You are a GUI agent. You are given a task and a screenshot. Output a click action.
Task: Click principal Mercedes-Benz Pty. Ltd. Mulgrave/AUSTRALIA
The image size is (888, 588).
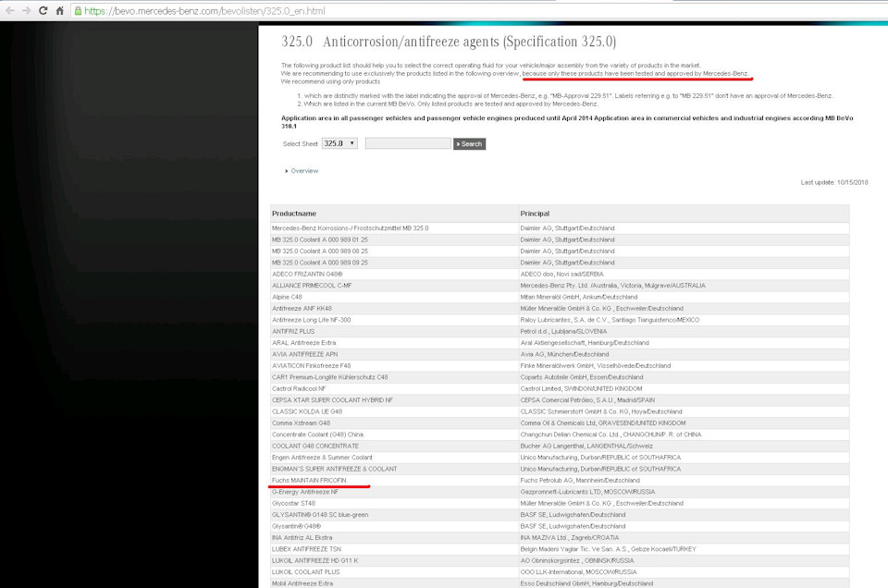[x=612, y=286]
